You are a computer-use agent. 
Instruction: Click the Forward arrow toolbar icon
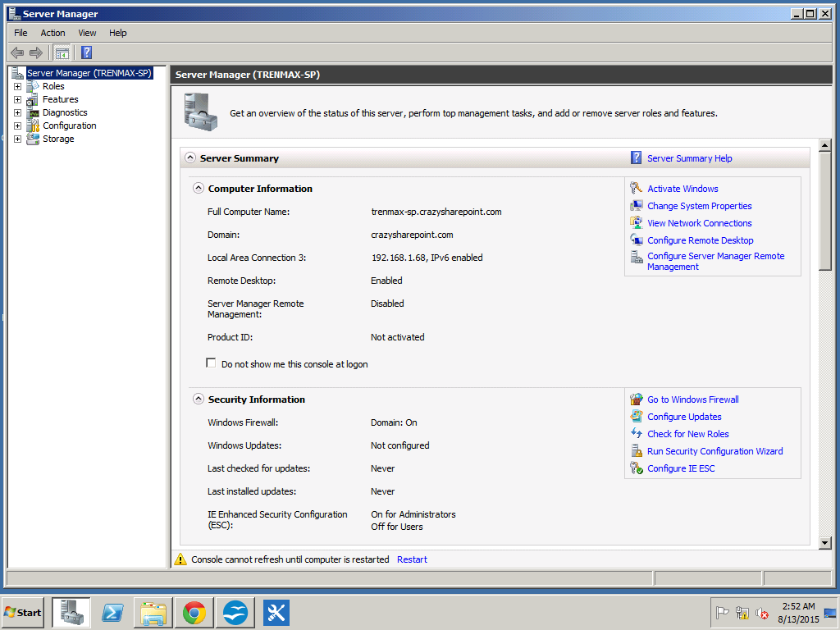[36, 52]
